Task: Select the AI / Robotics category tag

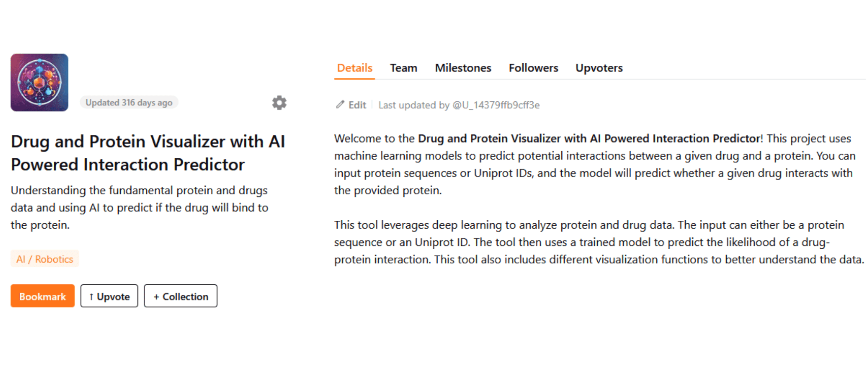Action: click(x=45, y=259)
